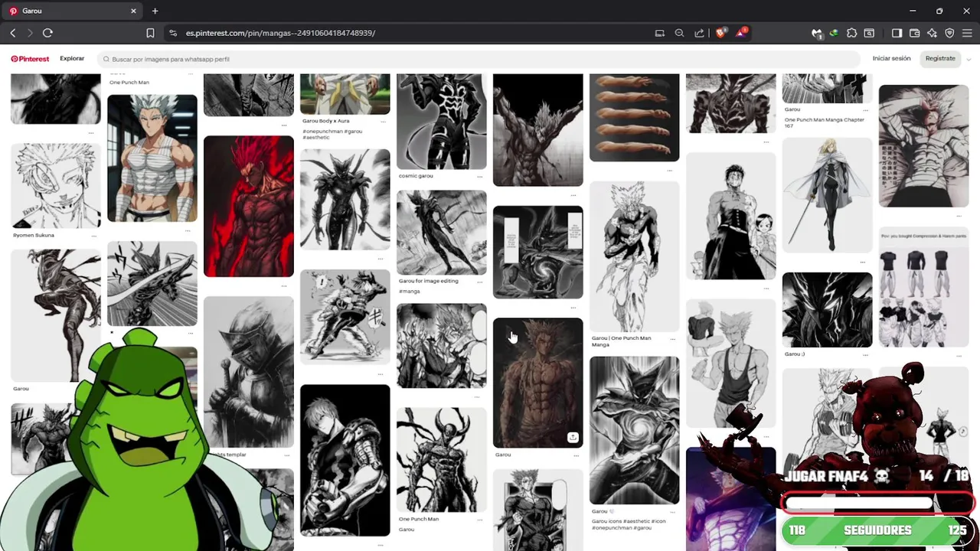The height and width of the screenshot is (551, 980).
Task: Click 'Garou icons #aesthetic #icon' description
Action: click(629, 524)
